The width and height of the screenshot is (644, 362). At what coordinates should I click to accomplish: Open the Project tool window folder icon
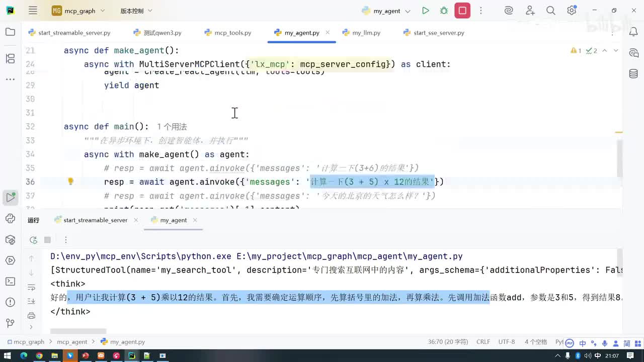pyautogui.click(x=10, y=32)
